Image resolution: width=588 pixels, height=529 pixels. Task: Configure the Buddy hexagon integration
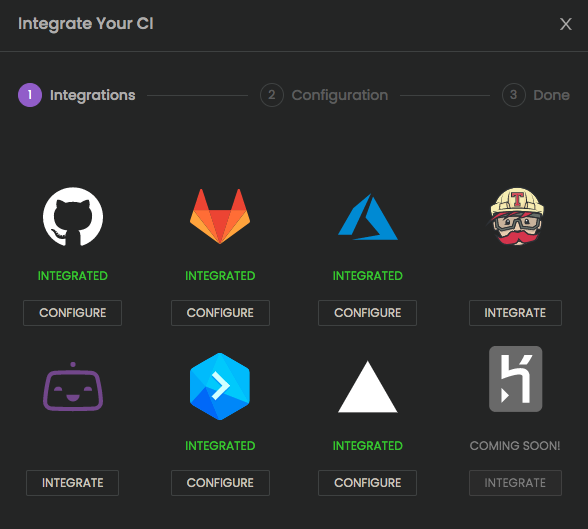pos(220,483)
